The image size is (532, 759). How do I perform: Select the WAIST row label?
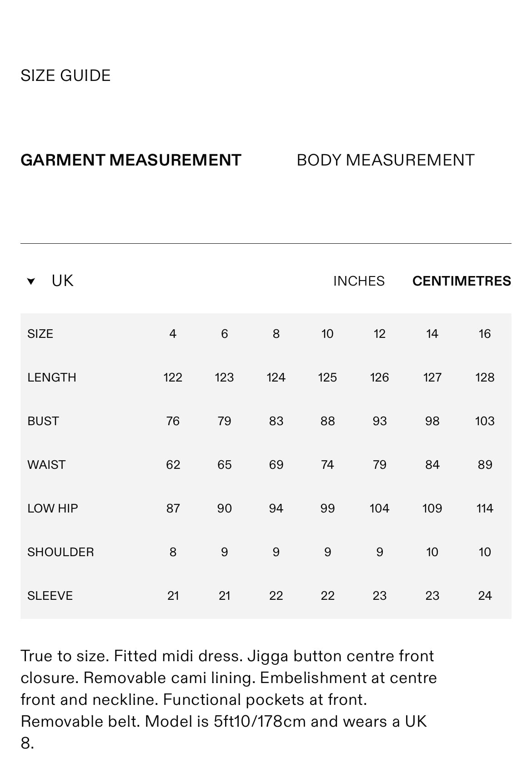[46, 465]
